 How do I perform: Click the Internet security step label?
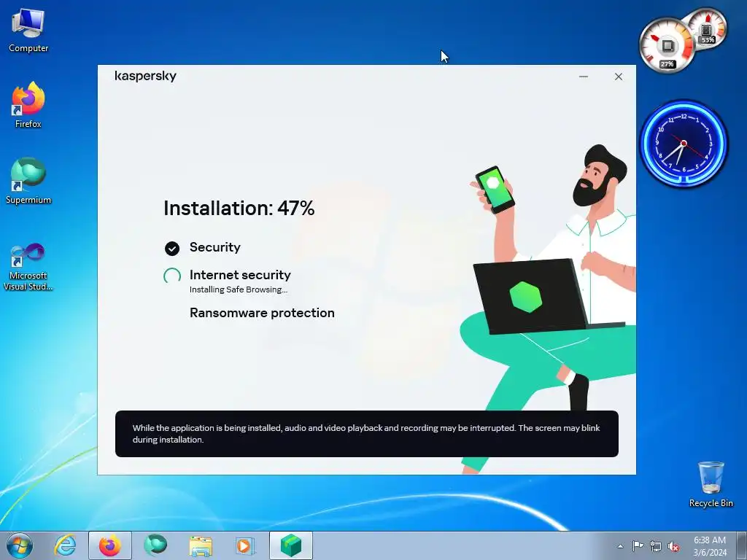coord(240,275)
